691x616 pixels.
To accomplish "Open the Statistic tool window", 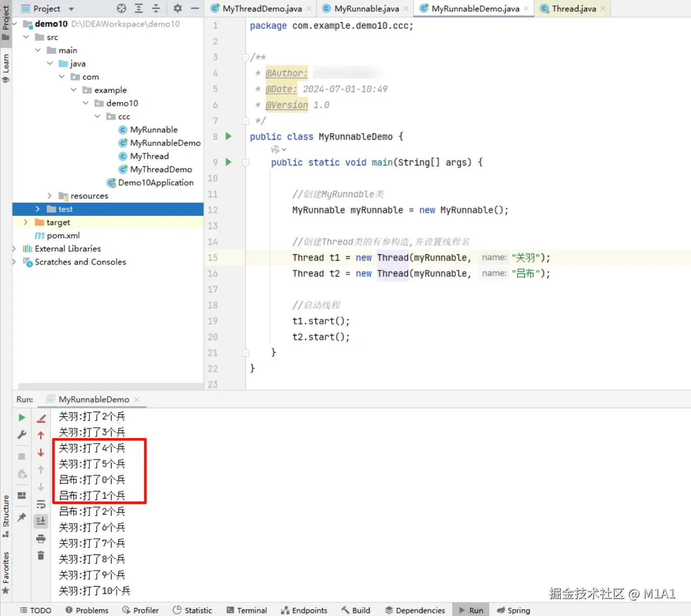I will tap(192, 610).
